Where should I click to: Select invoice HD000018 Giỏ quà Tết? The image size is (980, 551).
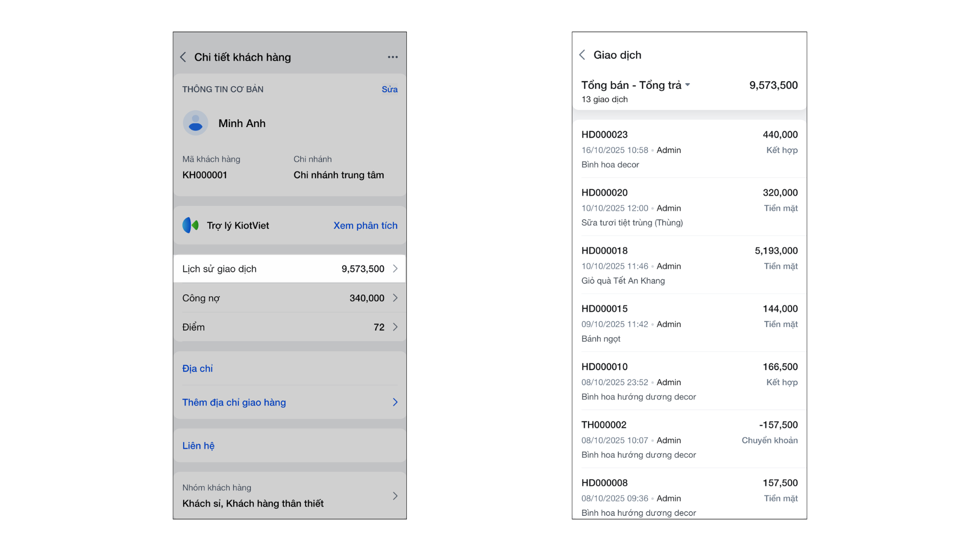(x=689, y=265)
